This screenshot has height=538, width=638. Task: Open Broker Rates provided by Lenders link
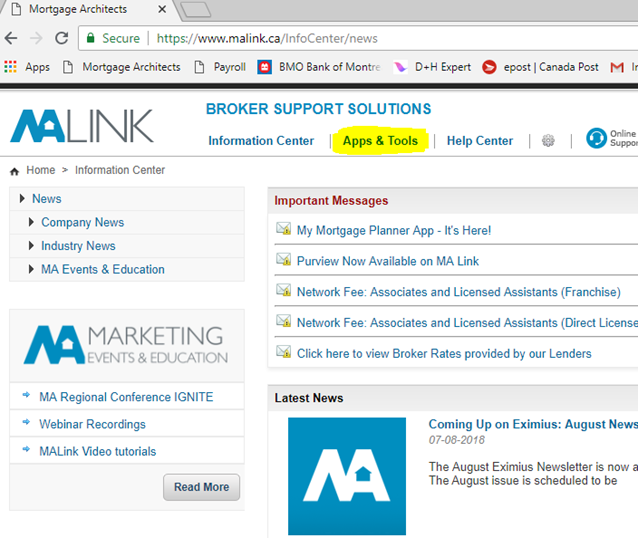coord(444,354)
